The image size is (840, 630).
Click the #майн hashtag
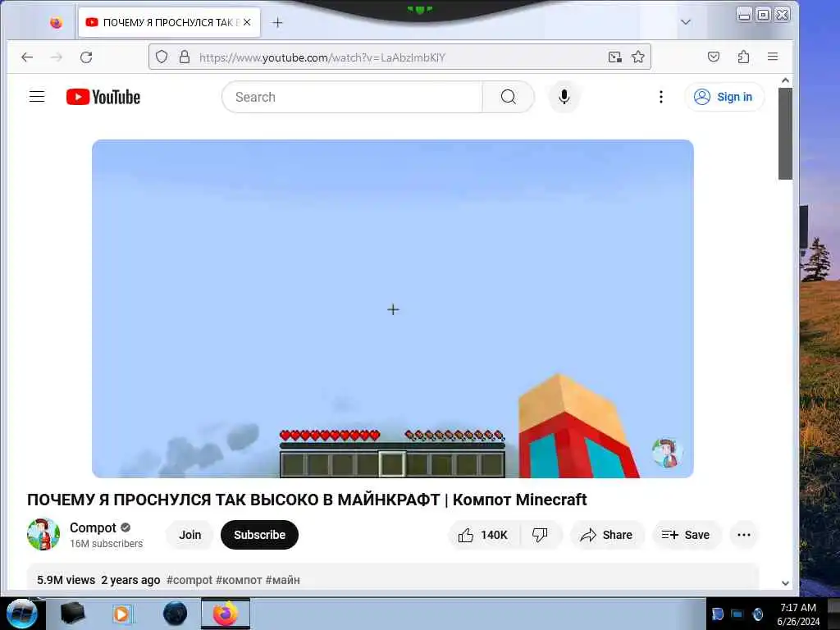coord(283,580)
